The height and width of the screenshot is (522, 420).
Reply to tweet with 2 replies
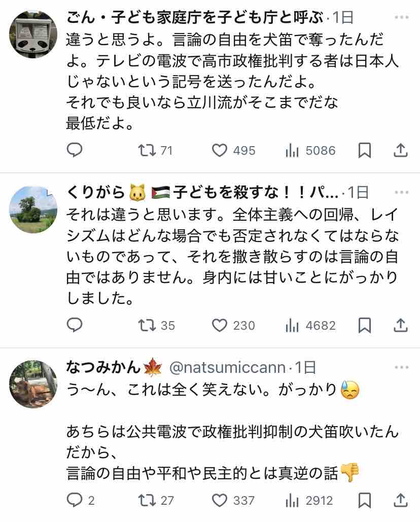[x=81, y=500]
